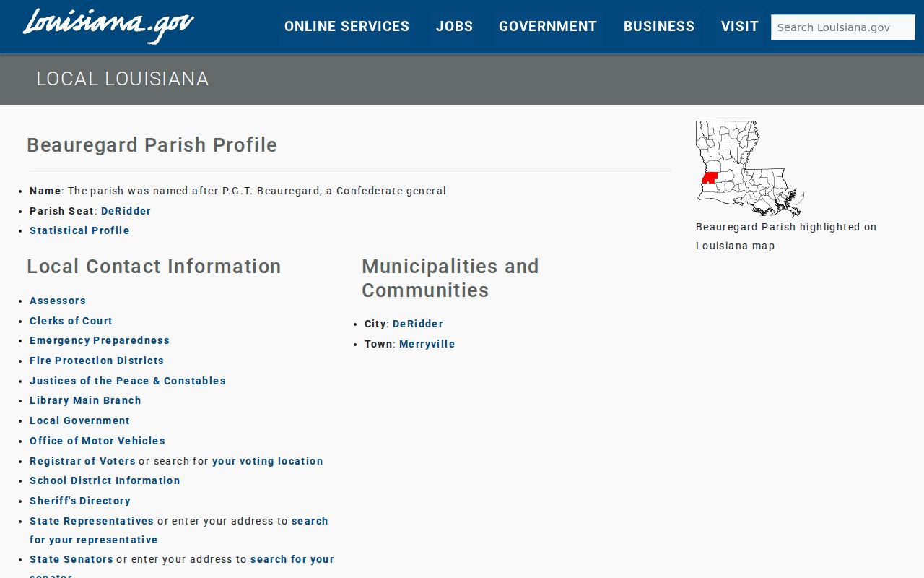Open the Business menu
Screen dimensions: 924x578
pyautogui.click(x=659, y=27)
